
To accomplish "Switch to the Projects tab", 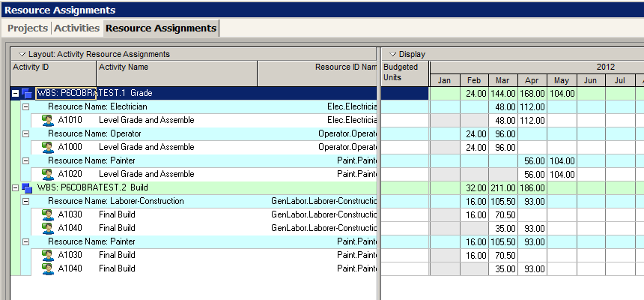I will (28, 28).
